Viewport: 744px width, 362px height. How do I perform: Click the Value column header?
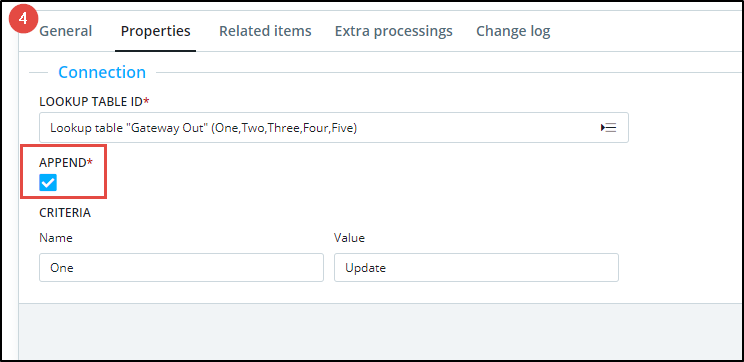pyautogui.click(x=349, y=238)
